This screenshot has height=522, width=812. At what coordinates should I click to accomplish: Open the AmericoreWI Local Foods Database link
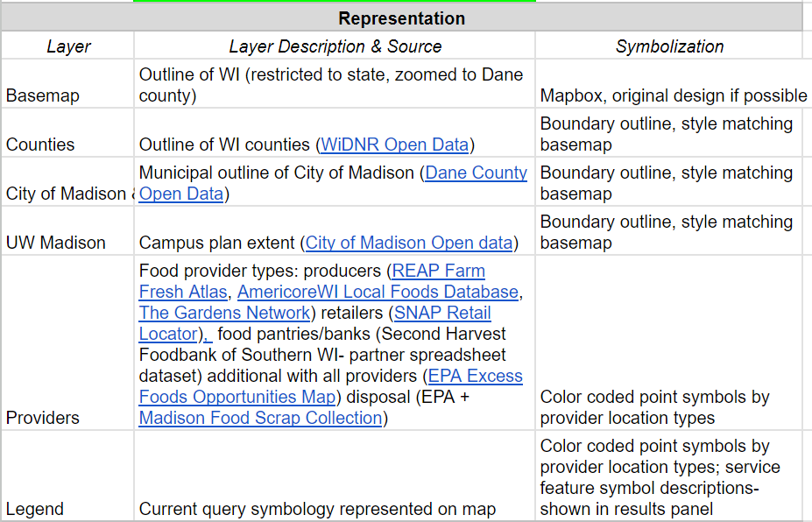(x=378, y=292)
